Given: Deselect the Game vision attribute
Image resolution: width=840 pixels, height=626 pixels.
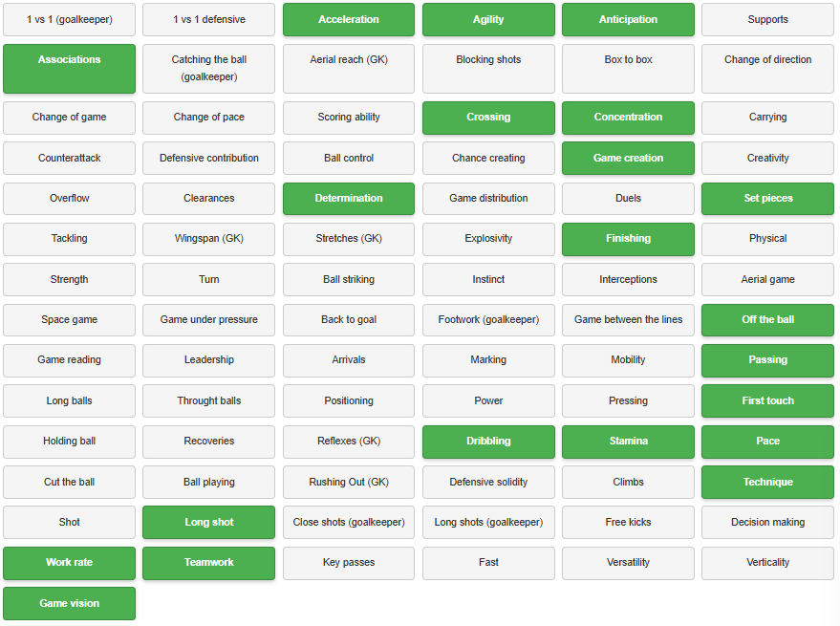Looking at the screenshot, I should point(69,604).
